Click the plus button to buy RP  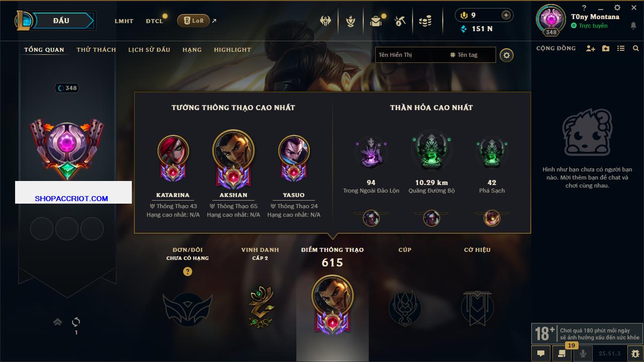point(506,15)
